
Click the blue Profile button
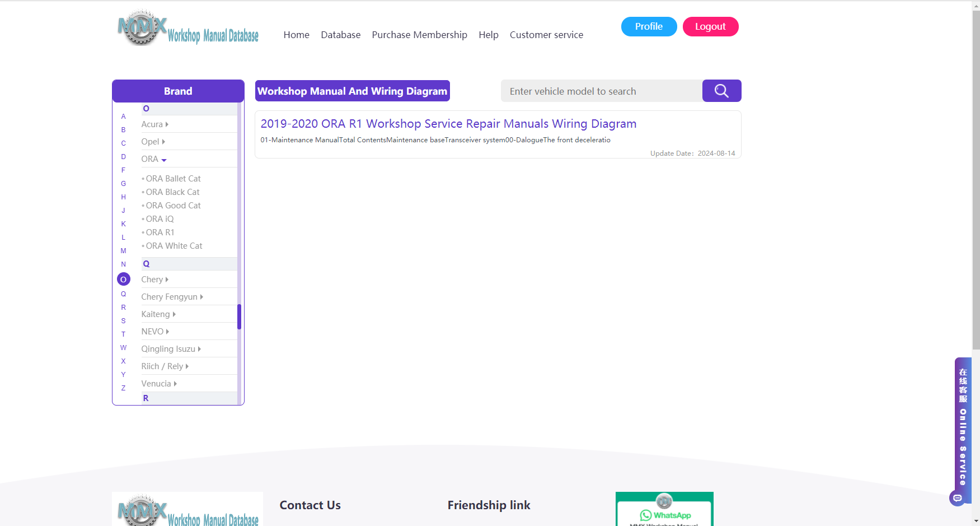pos(649,26)
